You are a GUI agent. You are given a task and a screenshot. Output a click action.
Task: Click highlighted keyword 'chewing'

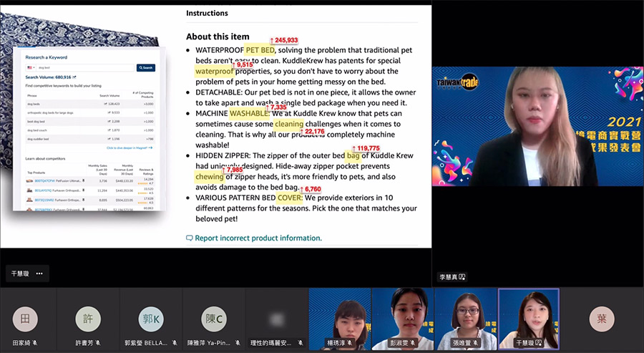pyautogui.click(x=210, y=177)
